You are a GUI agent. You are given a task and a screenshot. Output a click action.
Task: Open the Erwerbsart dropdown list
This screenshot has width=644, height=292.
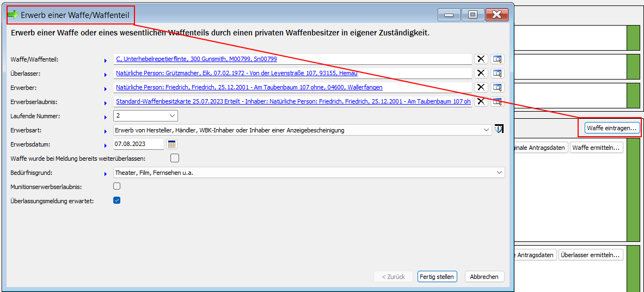[486, 130]
